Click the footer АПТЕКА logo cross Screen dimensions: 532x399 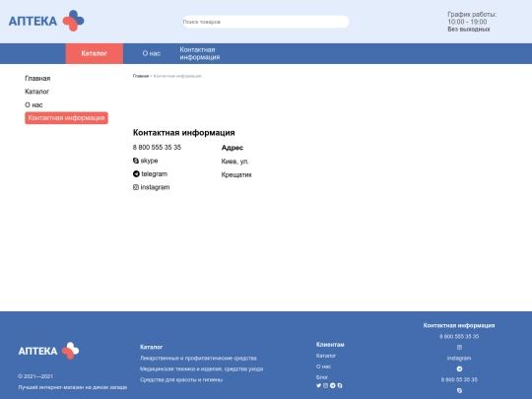(71, 351)
